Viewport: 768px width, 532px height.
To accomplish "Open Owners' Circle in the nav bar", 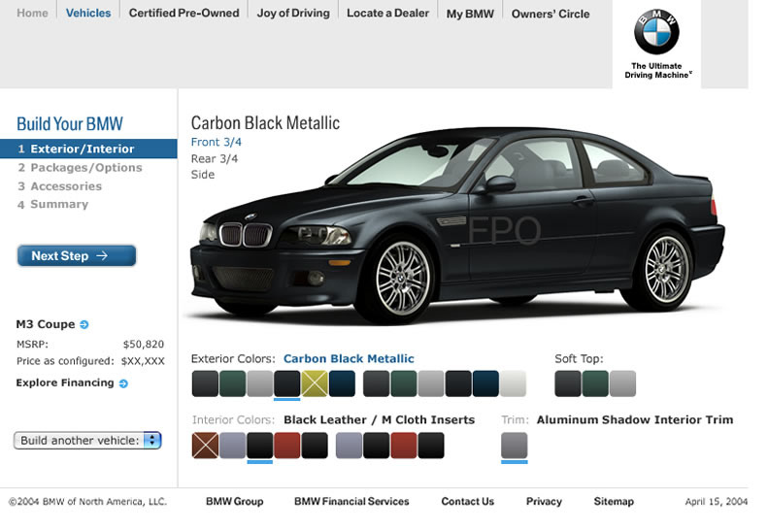I will (551, 14).
